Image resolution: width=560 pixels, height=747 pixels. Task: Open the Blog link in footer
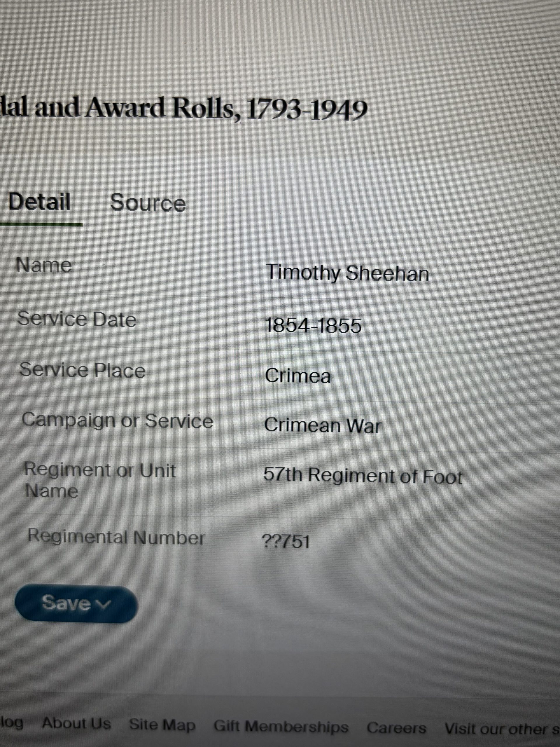pos(12,723)
